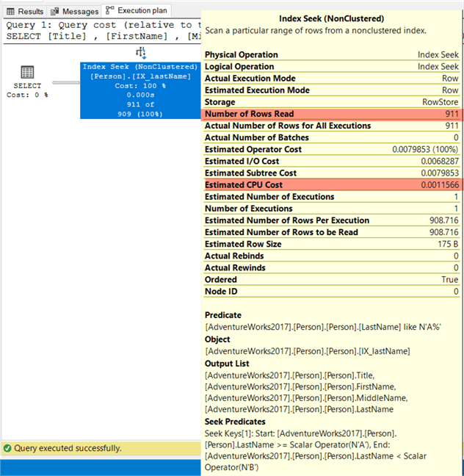Click Actual Number of Rows for All Executions
Viewport: 464px width, 476px height.
point(332,126)
